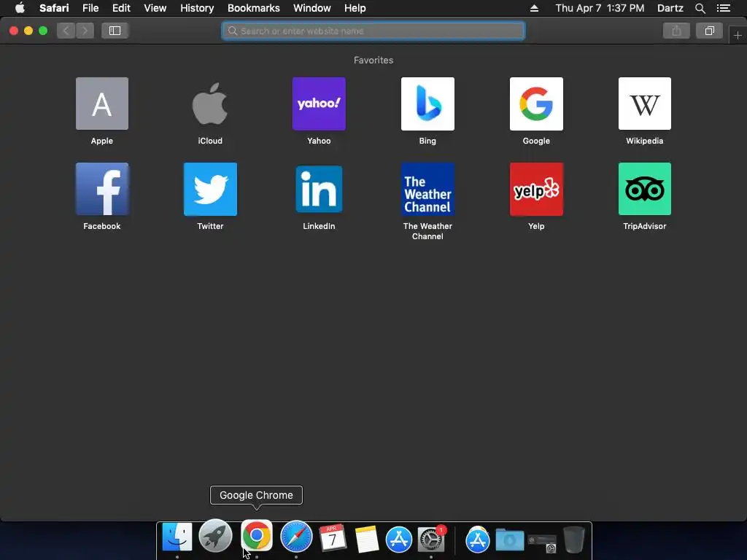Open the Twitter favorite tile
Image resolution: width=747 pixels, height=560 pixels.
[x=210, y=189]
